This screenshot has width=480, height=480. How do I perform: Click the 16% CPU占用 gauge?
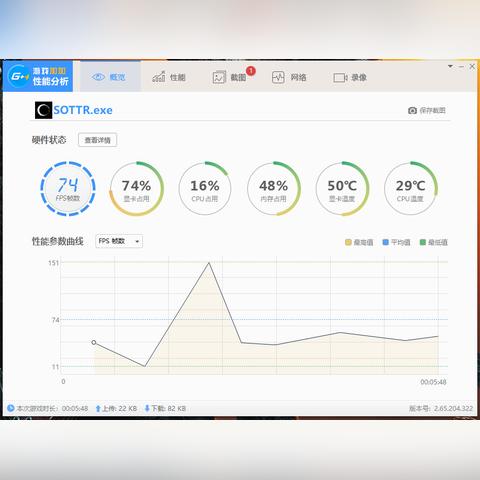[205, 189]
